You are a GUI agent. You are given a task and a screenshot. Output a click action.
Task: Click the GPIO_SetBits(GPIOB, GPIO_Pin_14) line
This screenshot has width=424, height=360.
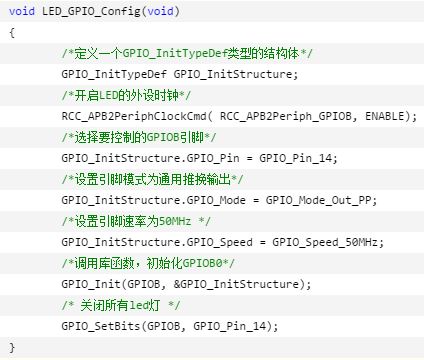(x=170, y=326)
